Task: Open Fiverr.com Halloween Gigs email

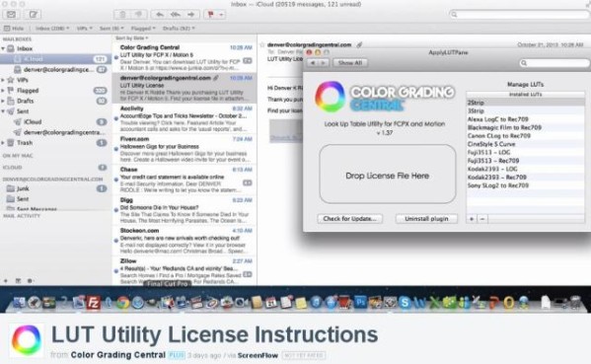Action: click(185, 149)
